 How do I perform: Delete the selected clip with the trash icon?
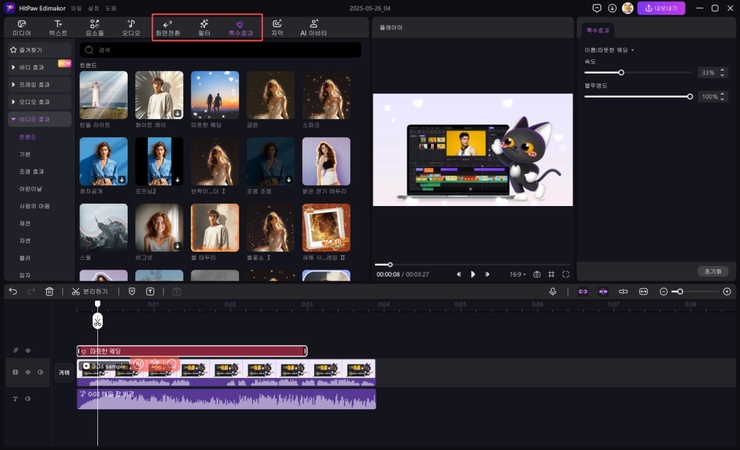(49, 291)
